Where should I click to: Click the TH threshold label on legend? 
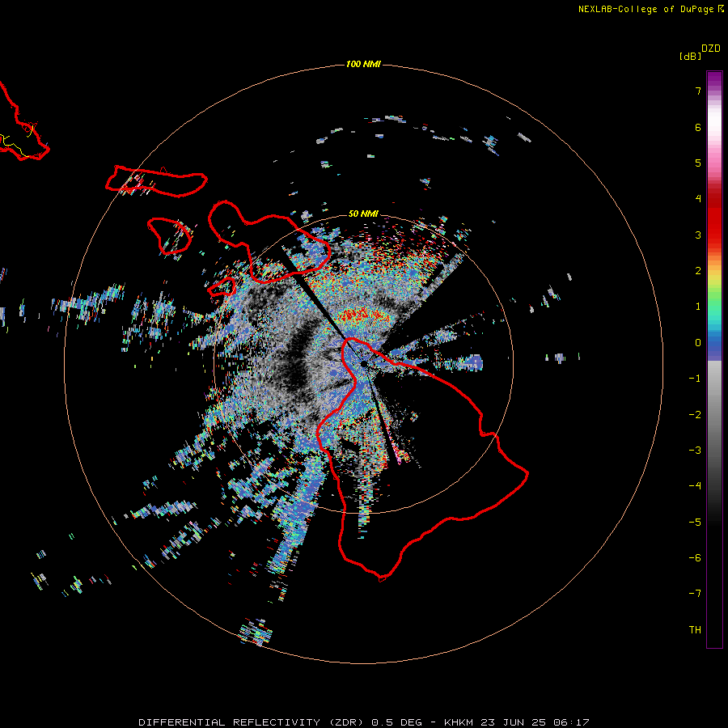coord(695,630)
